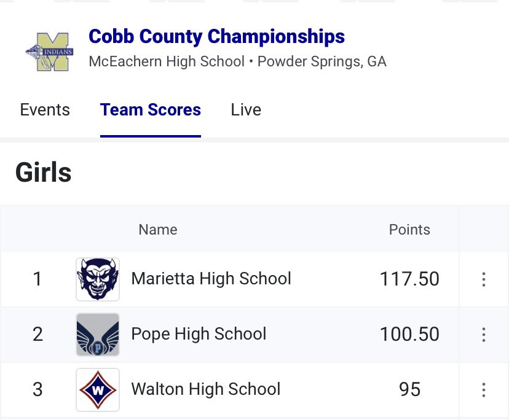509x420 pixels.
Task: Open Walton row three-dot menu
Action: [x=484, y=390]
